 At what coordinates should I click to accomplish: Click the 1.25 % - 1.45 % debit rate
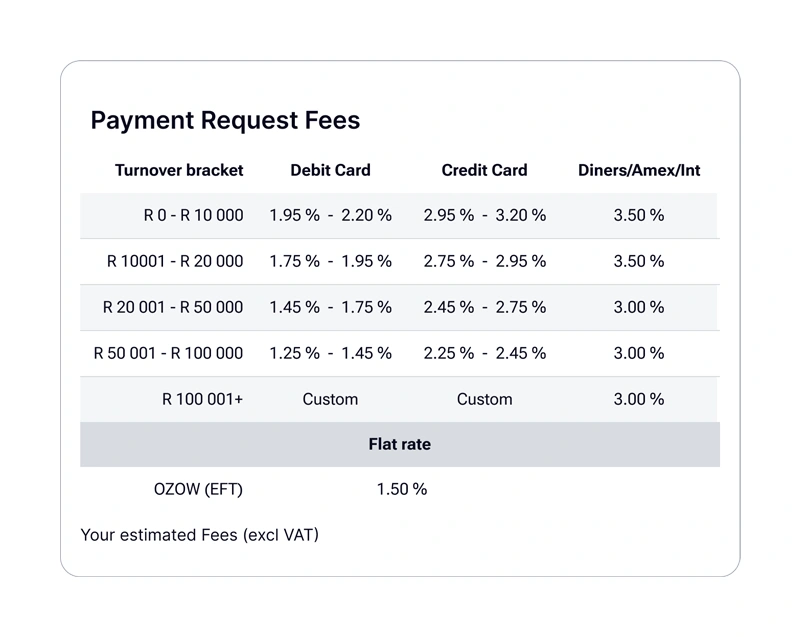330,353
